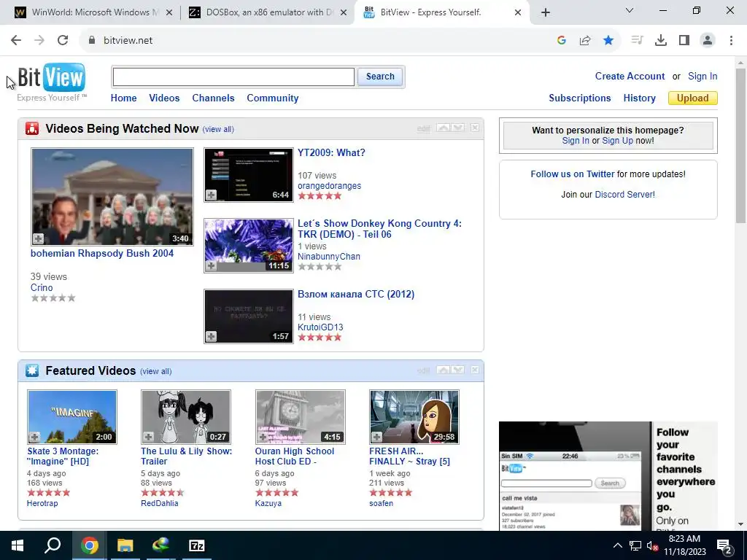Open Herotrap channel link
Screen dimensions: 747x560
pos(42,503)
